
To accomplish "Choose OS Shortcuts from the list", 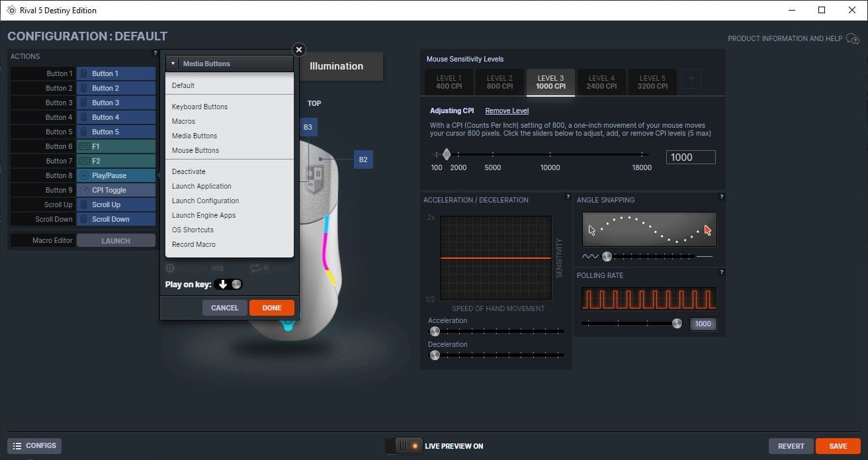I will pos(230,230).
